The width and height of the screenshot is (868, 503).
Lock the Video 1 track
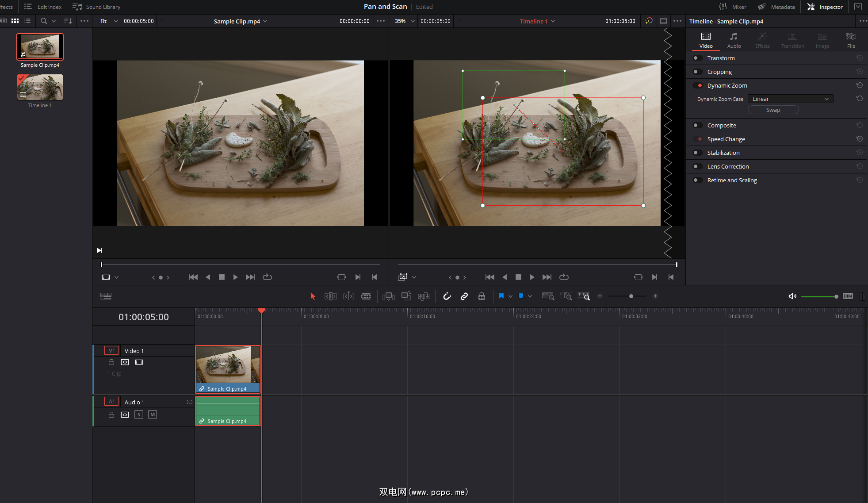(111, 362)
